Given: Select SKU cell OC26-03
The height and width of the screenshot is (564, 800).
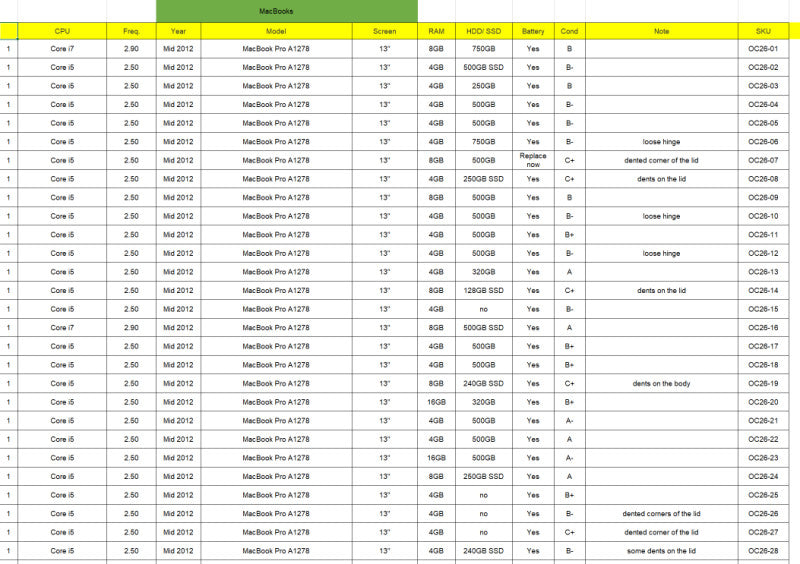Looking at the screenshot, I should pyautogui.click(x=763, y=86).
